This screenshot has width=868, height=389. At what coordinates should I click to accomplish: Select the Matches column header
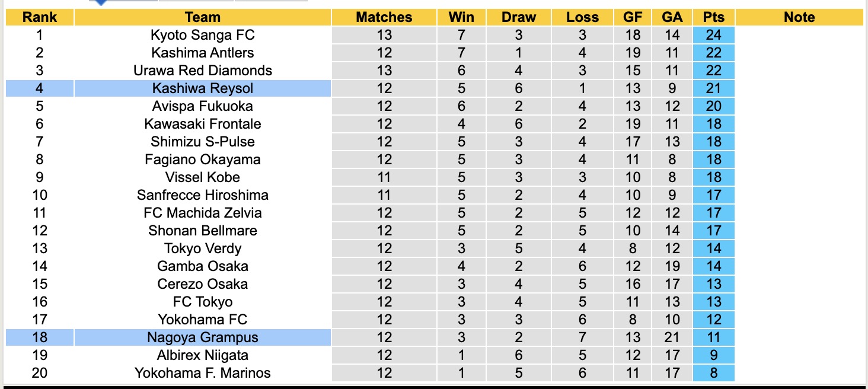point(384,17)
